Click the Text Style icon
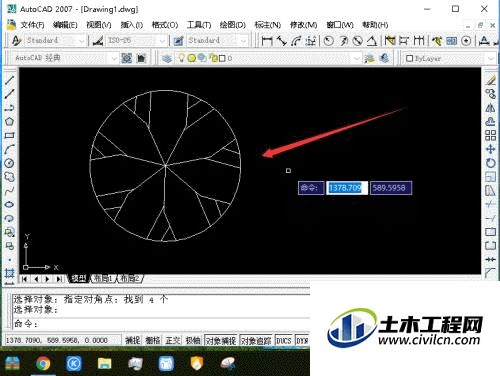Viewport: 500px width, 376px height. click(x=16, y=41)
